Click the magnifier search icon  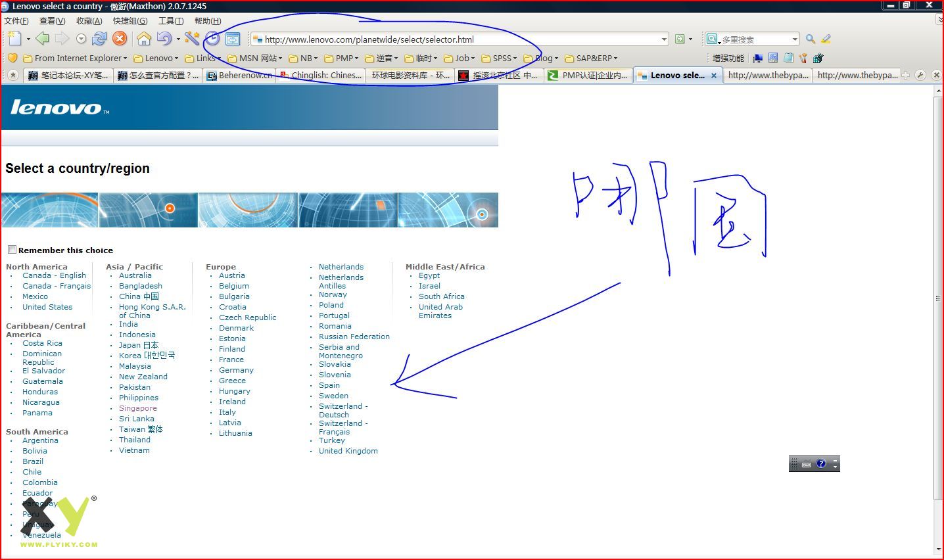[811, 39]
